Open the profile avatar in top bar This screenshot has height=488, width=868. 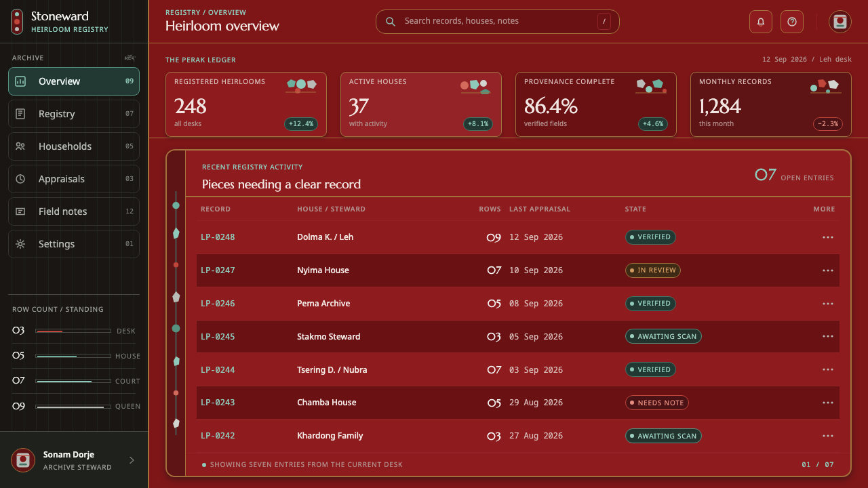coord(840,22)
